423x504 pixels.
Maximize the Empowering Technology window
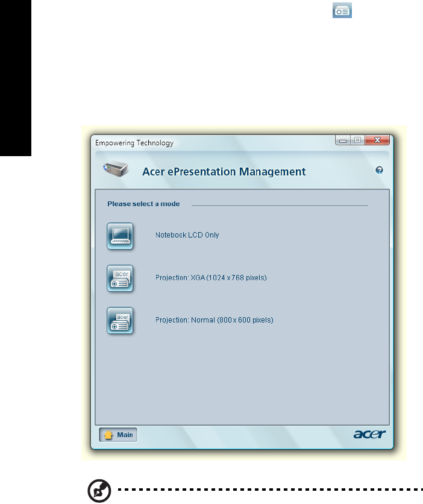[357, 140]
